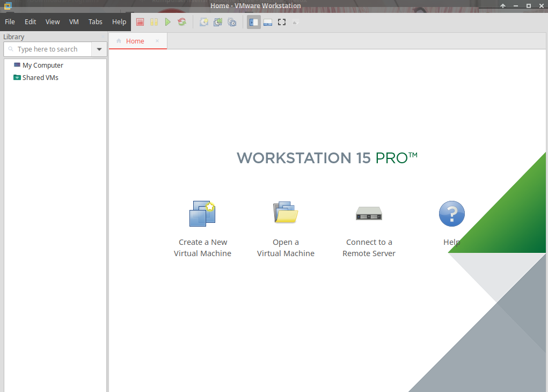Click the blue question mark Help icon

pos(452,214)
